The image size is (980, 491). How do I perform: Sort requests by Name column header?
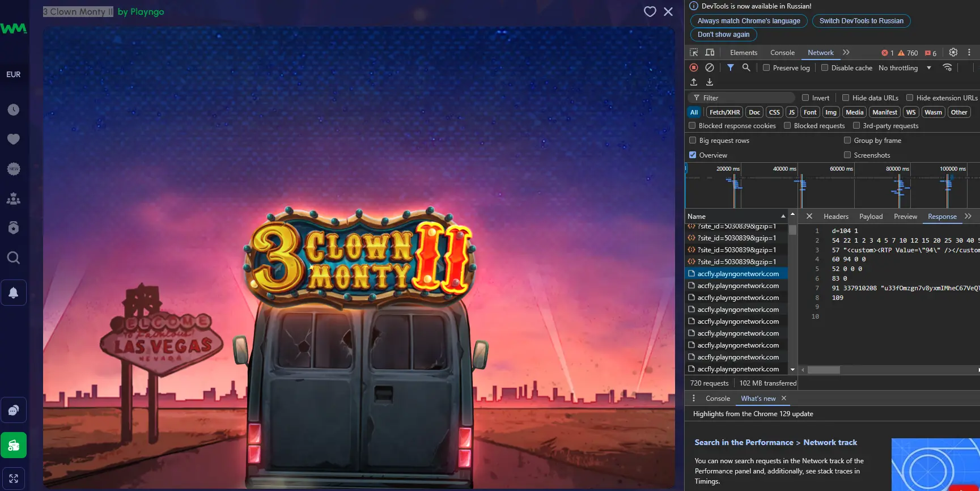[736, 216]
